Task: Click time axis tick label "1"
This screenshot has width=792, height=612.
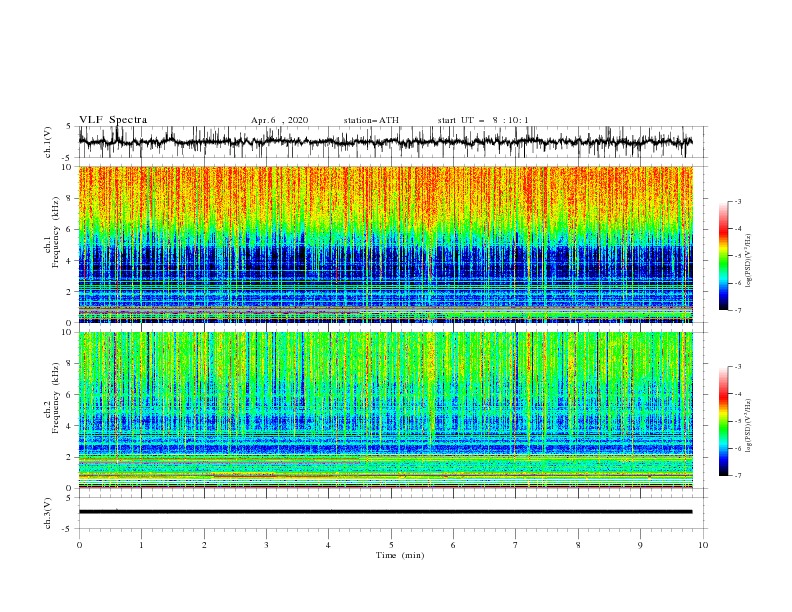Action: tap(141, 545)
